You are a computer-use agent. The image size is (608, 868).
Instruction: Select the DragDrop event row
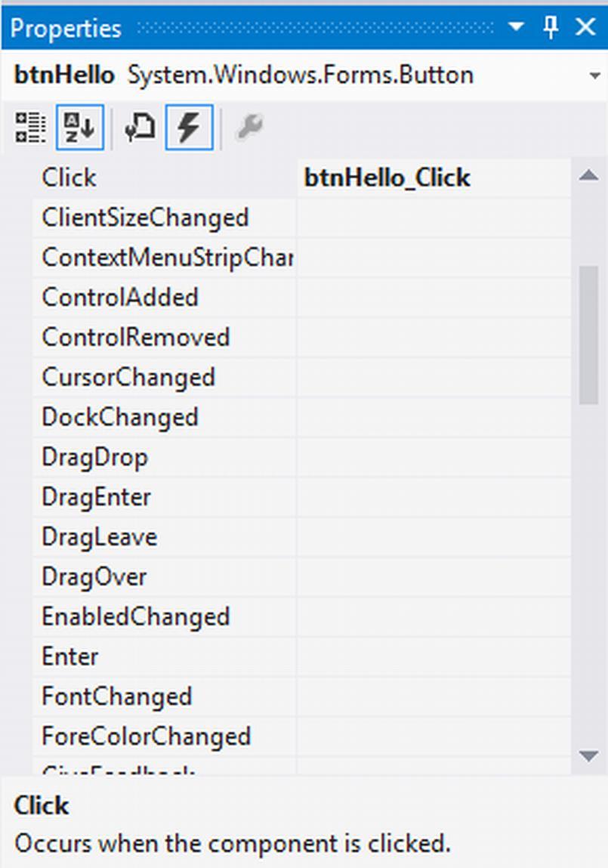point(301,457)
